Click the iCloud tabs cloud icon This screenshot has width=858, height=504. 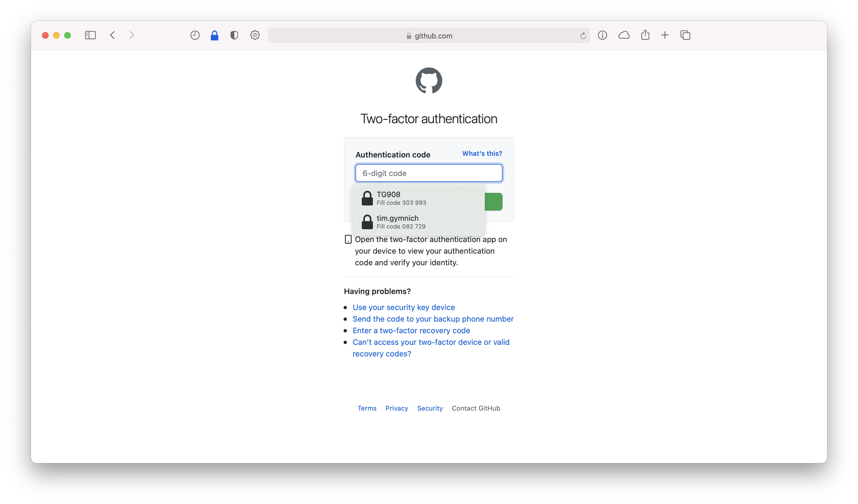[x=624, y=35]
